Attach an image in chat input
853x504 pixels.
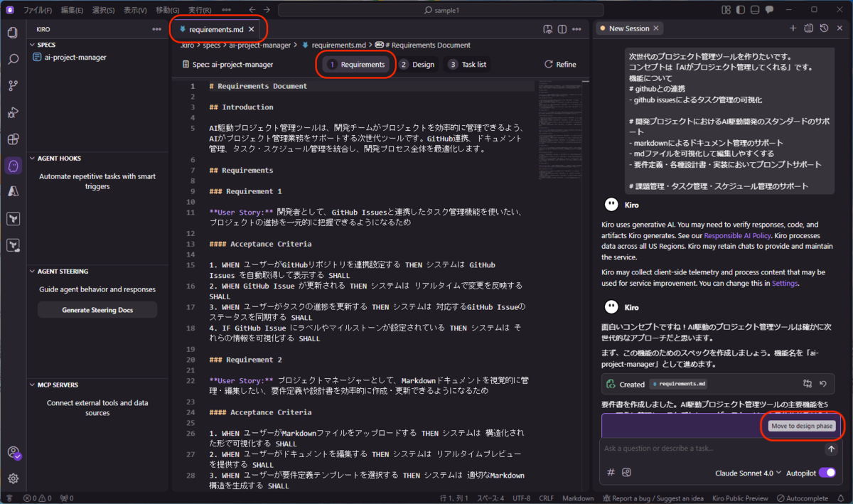pos(626,473)
